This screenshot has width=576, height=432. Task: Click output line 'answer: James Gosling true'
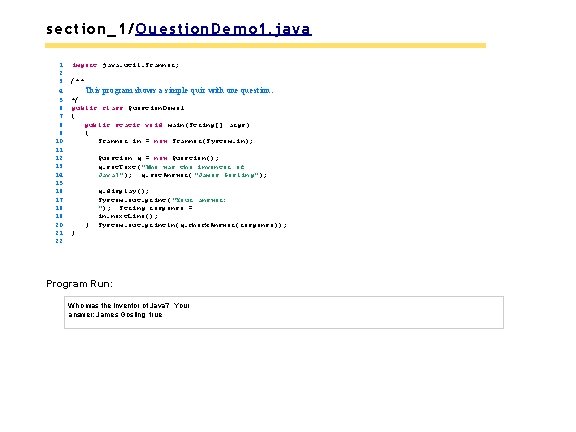(115, 314)
